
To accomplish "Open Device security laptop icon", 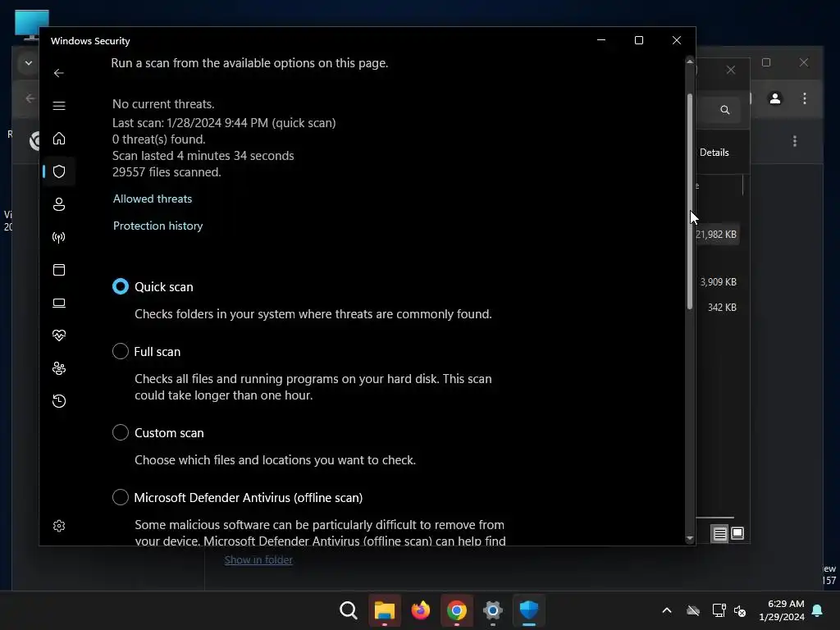I will coord(59,303).
